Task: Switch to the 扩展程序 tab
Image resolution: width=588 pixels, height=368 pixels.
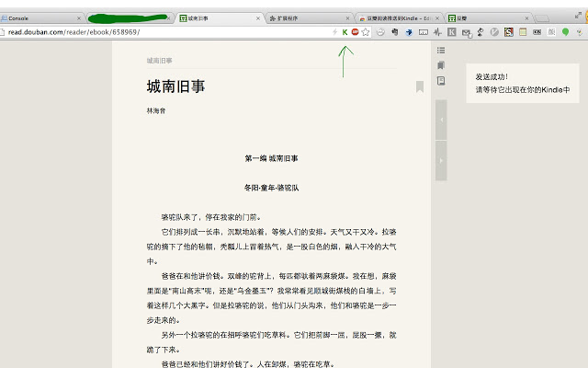Action: pyautogui.click(x=310, y=18)
